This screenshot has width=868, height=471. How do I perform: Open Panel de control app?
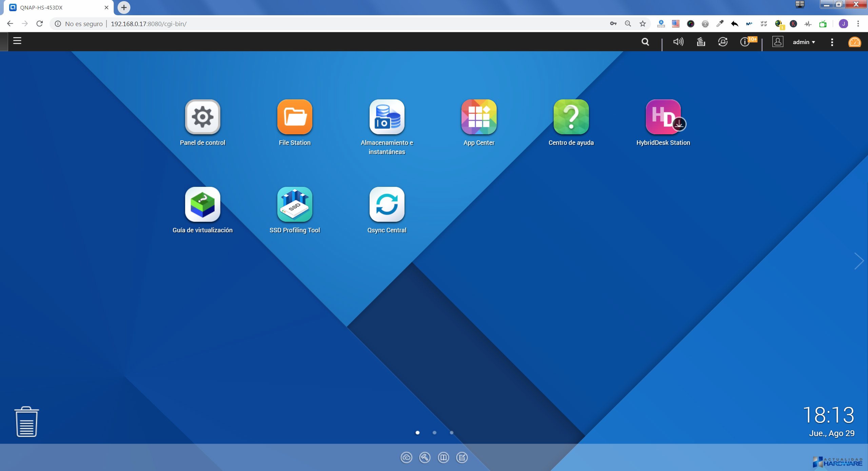[202, 117]
